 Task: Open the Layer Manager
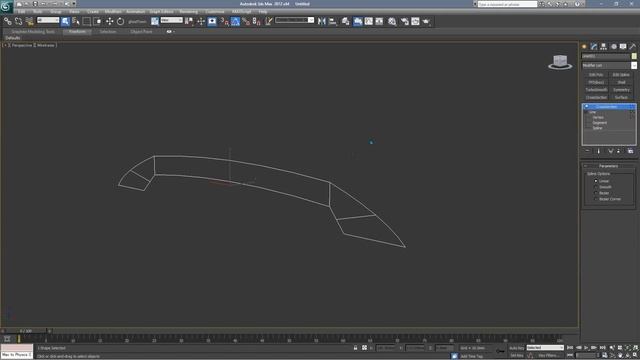pyautogui.click(x=346, y=21)
